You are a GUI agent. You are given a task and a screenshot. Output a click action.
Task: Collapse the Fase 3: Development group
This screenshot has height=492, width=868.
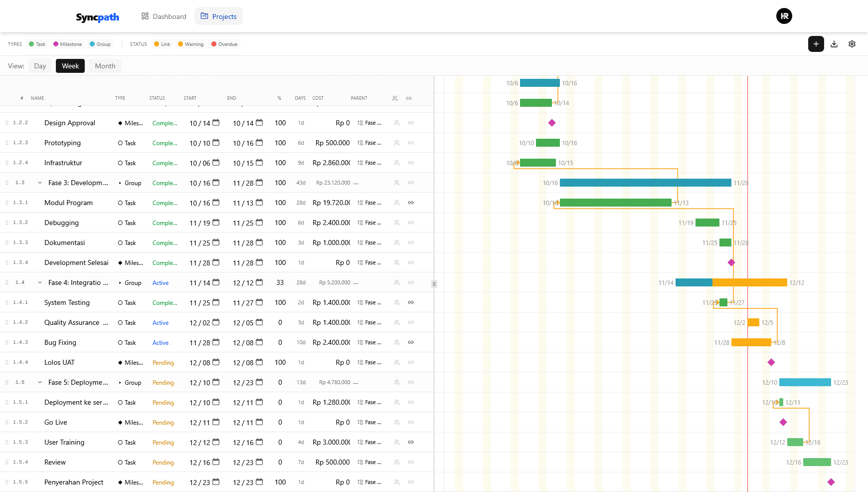[x=40, y=183]
